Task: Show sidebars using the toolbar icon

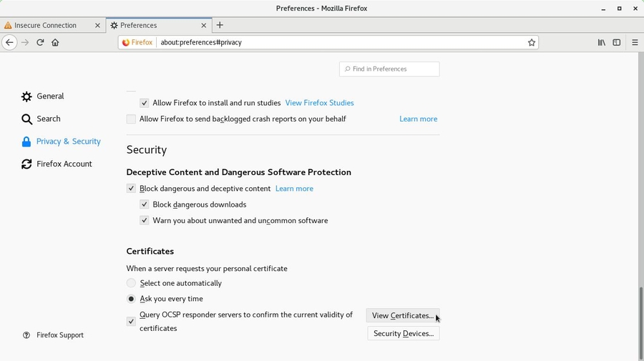Action: tap(616, 42)
